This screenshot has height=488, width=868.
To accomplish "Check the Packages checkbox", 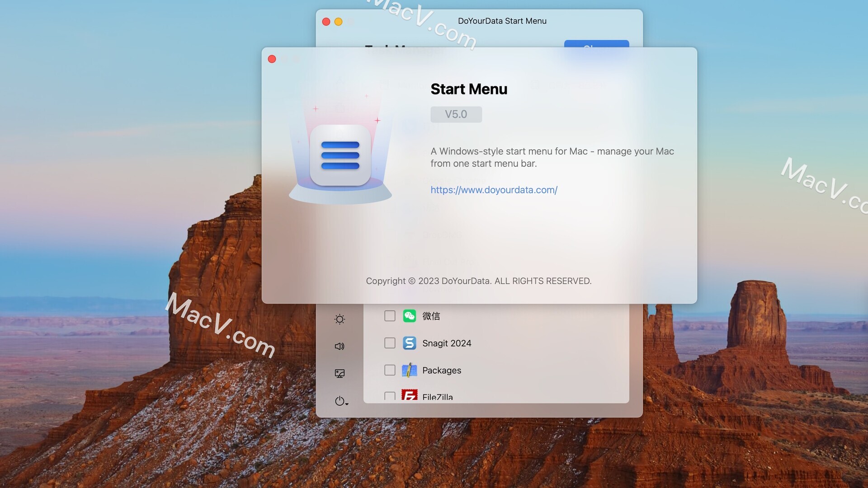I will pos(390,370).
